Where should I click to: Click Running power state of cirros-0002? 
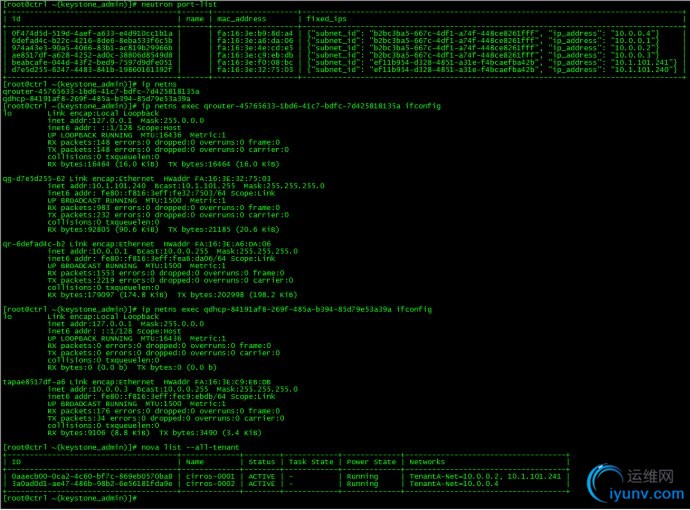362,484
